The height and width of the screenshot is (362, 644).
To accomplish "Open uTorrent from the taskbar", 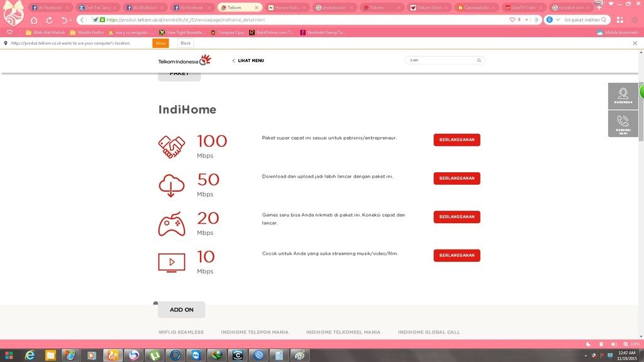I will pos(155,356).
